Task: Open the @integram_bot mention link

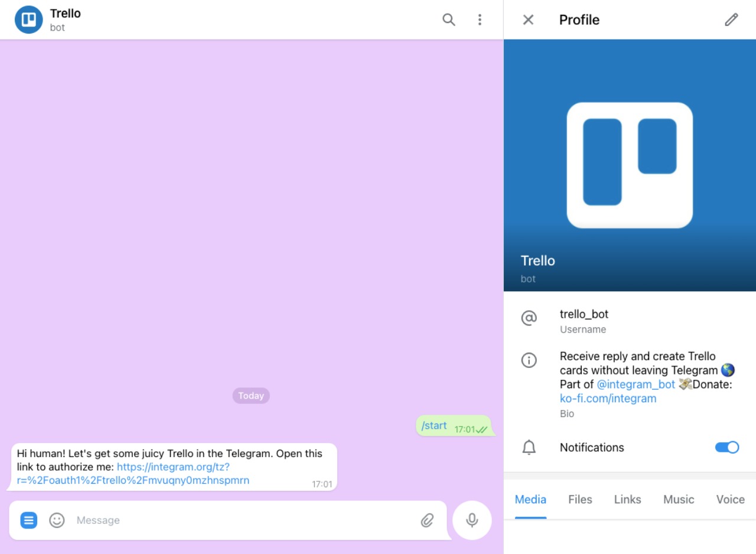Action: coord(636,384)
